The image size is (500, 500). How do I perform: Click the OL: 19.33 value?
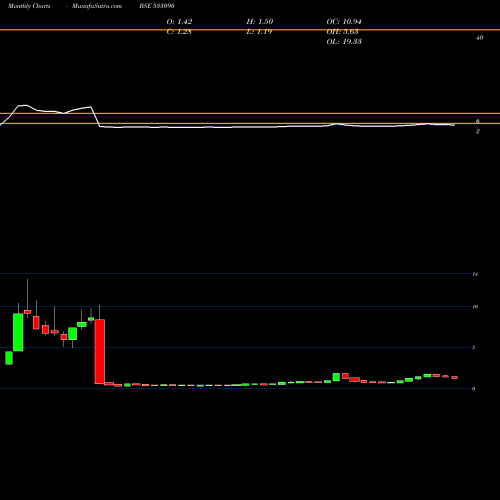pos(344,42)
